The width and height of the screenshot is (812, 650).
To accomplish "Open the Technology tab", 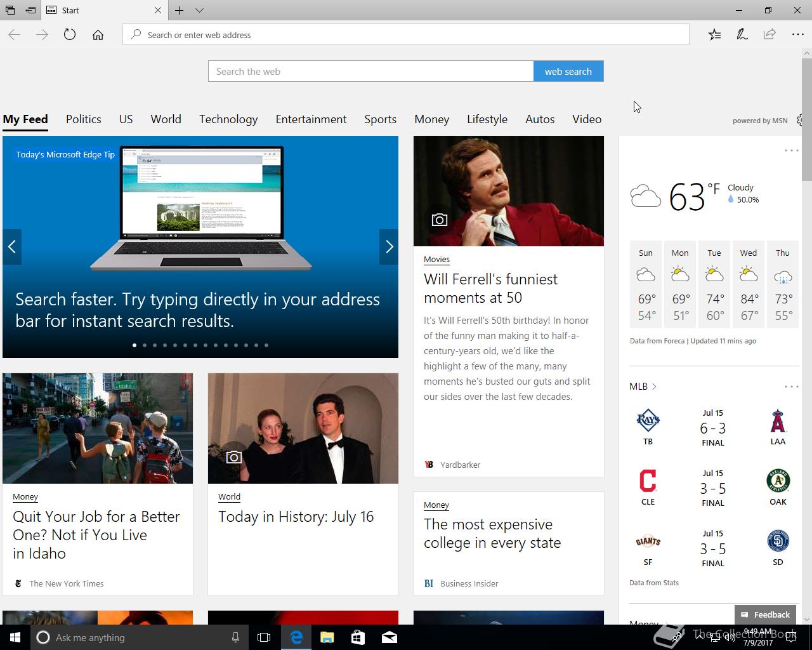I will (x=228, y=119).
